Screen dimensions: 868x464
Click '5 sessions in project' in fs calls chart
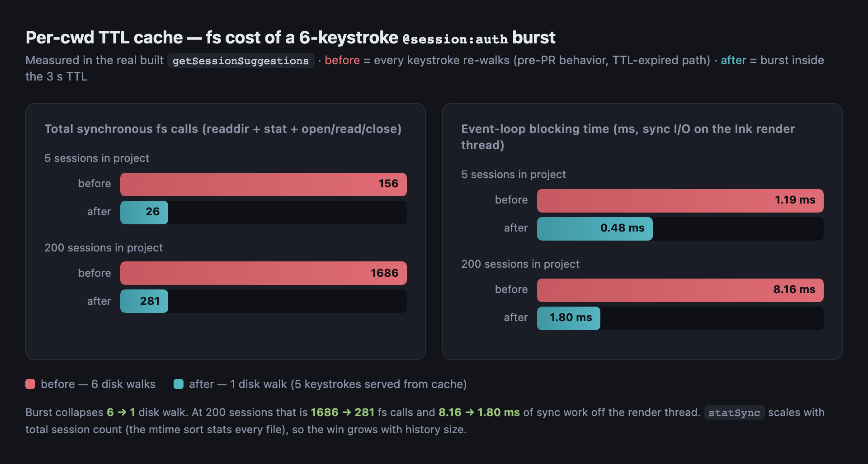pos(97,158)
